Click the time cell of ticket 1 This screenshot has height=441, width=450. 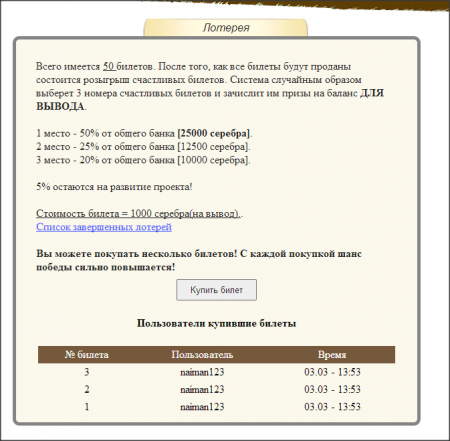pos(332,406)
